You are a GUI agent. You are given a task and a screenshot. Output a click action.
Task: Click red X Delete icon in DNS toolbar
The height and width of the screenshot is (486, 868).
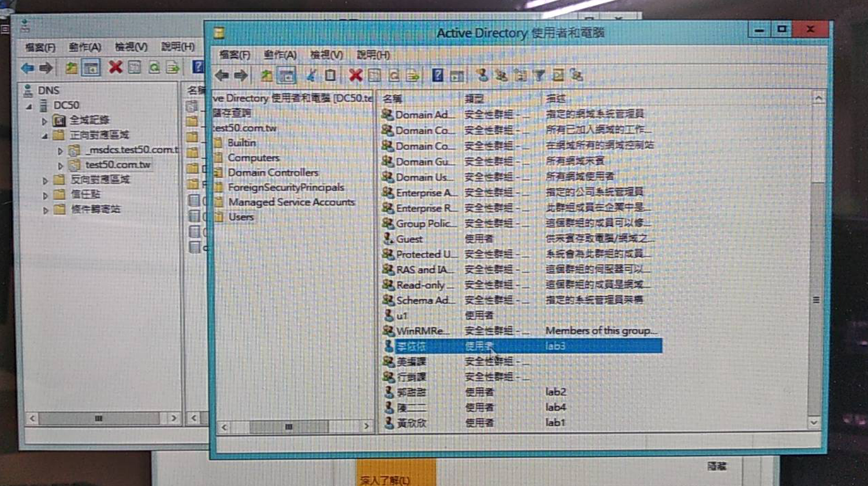click(116, 67)
